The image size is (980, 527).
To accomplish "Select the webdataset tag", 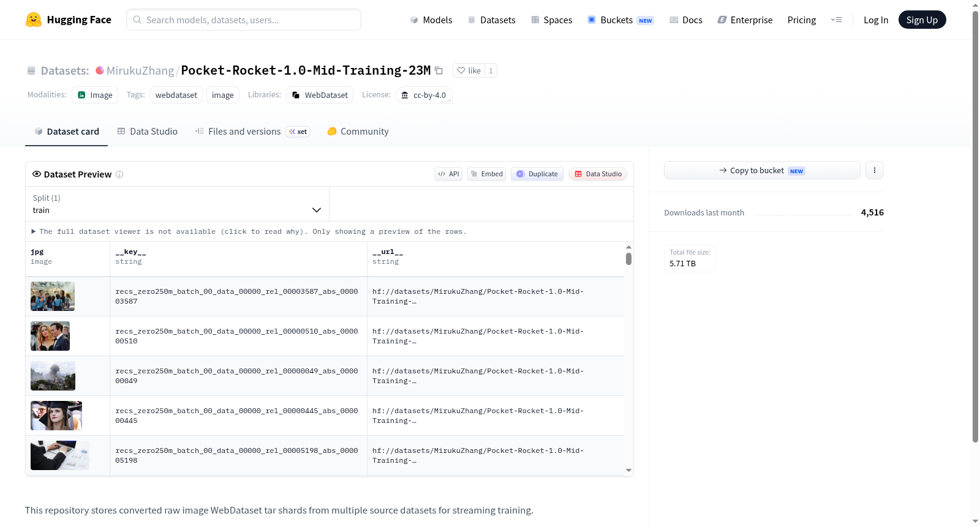I will [x=176, y=95].
